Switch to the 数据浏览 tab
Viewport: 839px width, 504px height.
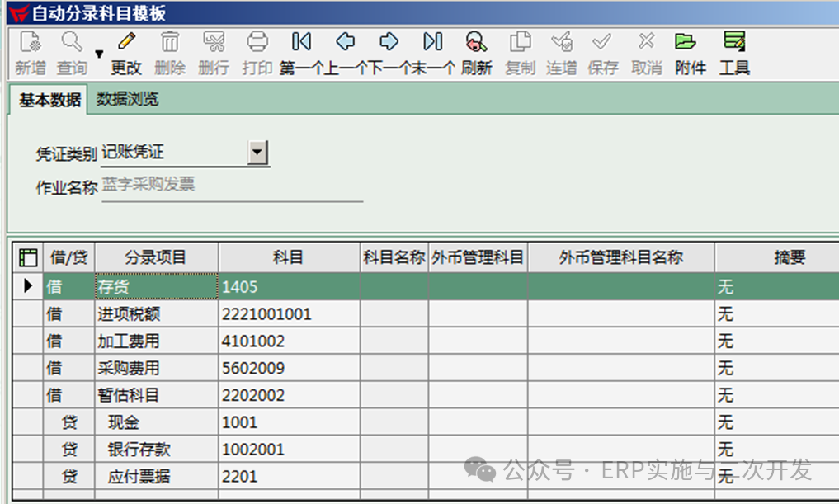point(127,99)
